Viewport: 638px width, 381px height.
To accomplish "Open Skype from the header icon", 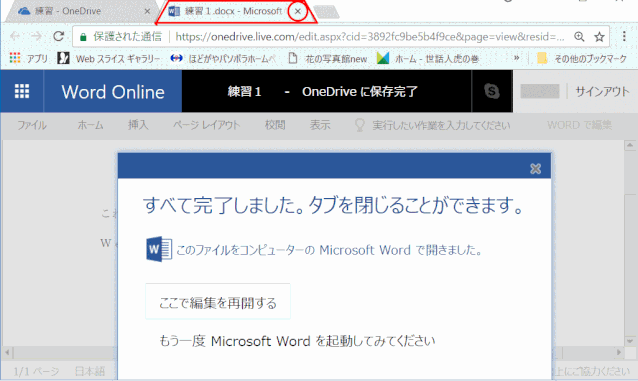I will tap(492, 91).
